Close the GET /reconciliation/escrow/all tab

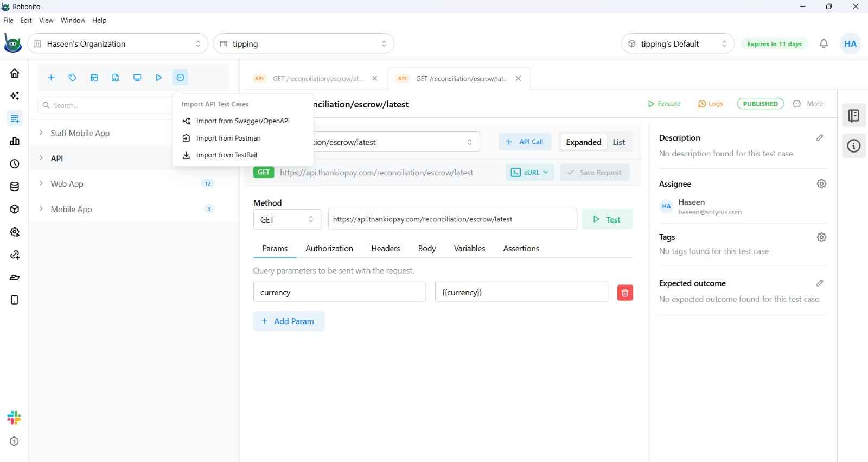[374, 79]
